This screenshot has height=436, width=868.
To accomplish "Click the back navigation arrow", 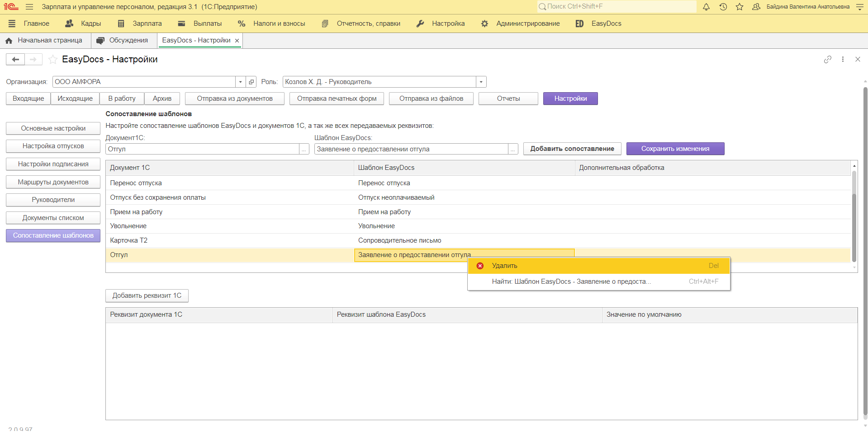I will pos(15,60).
